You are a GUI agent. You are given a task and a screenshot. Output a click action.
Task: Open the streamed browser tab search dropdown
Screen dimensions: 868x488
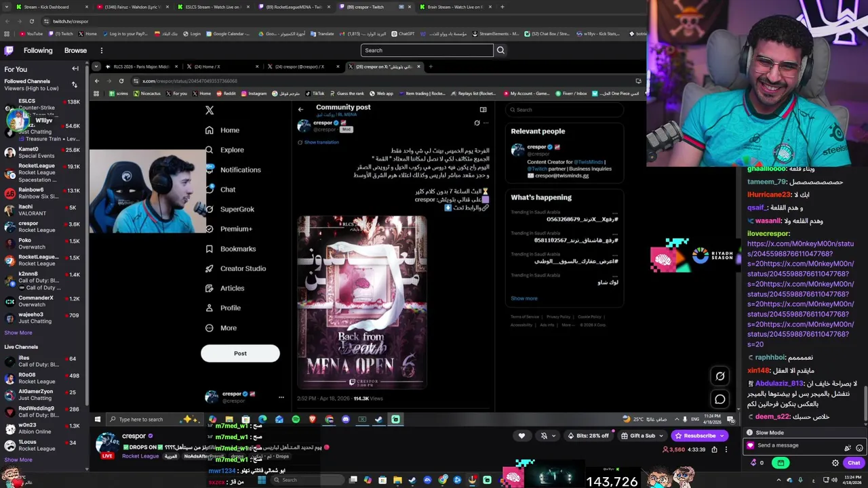pos(96,66)
